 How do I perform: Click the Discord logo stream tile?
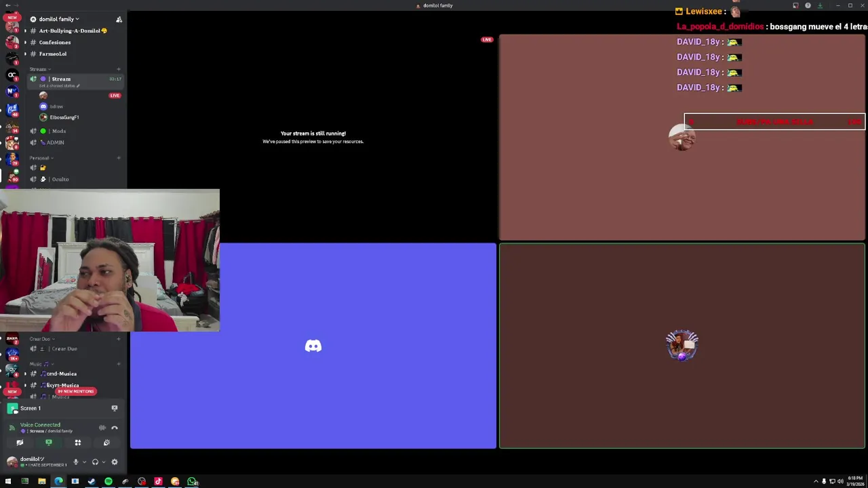(313, 346)
